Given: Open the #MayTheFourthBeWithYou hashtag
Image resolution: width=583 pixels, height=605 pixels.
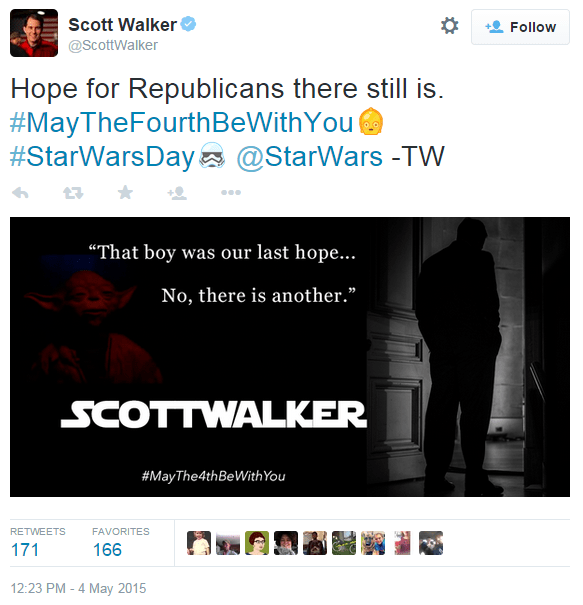Looking at the screenshot, I should (181, 123).
